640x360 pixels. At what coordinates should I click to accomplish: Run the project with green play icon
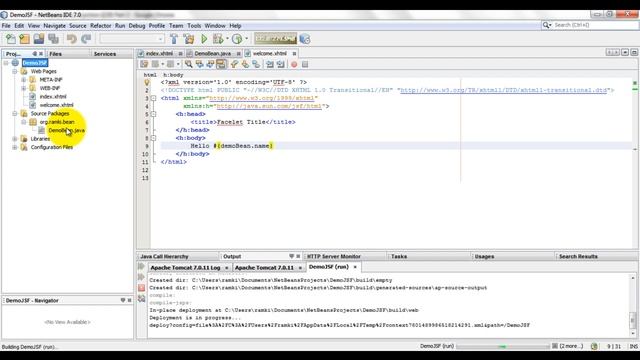tap(204, 39)
